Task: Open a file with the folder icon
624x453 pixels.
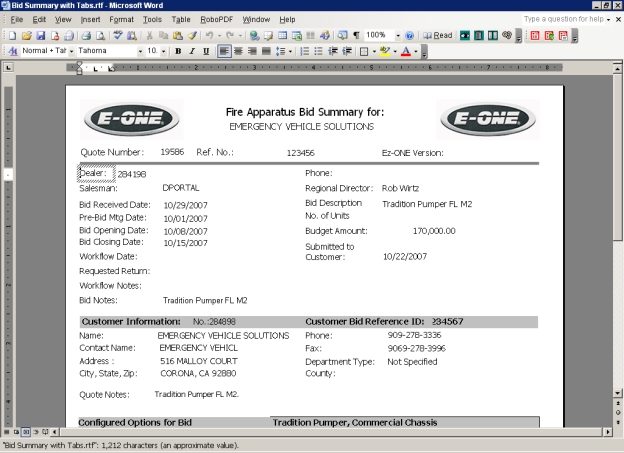Action: [x=27, y=36]
